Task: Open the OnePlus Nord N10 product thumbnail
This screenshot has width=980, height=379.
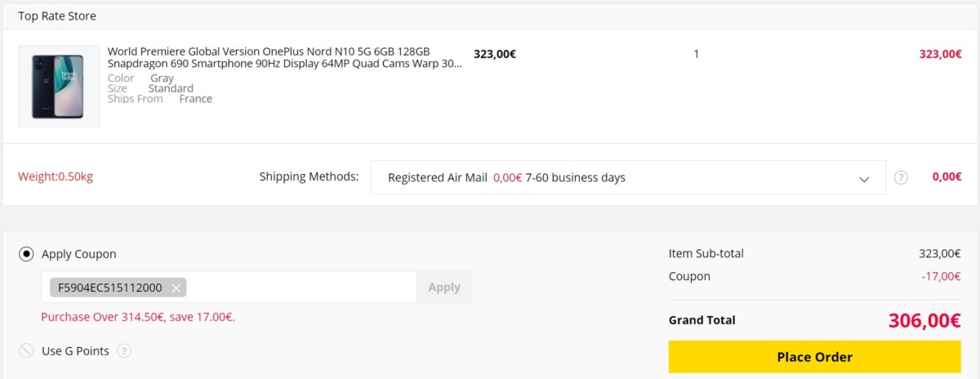Action: [x=59, y=86]
